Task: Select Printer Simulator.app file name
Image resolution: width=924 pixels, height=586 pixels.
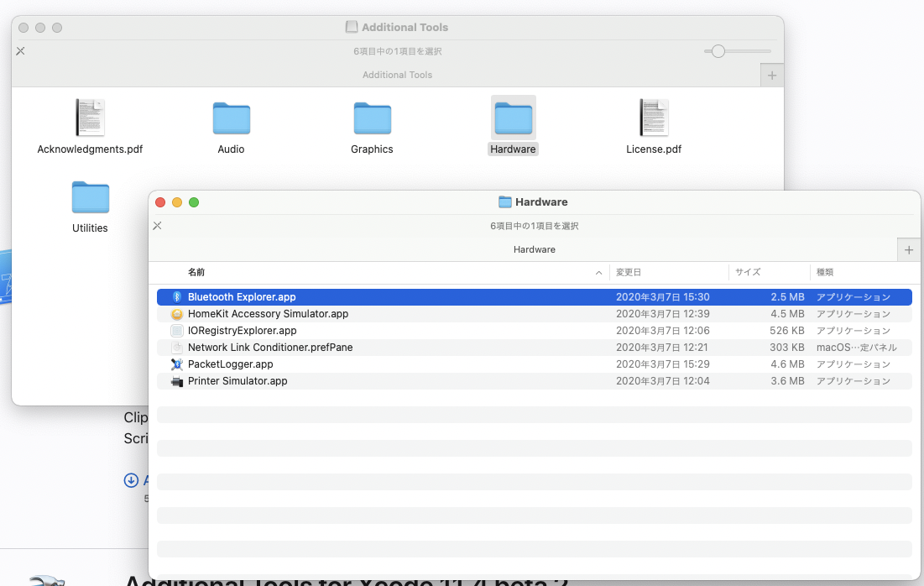Action: pyautogui.click(x=238, y=381)
